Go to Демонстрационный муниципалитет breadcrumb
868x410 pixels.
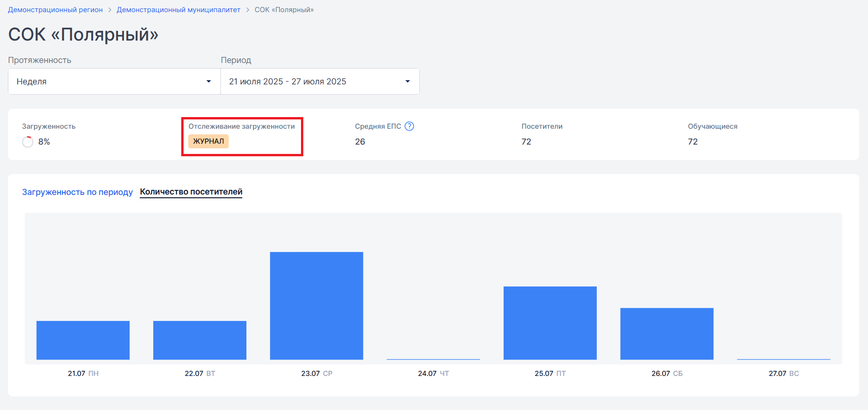(x=178, y=10)
